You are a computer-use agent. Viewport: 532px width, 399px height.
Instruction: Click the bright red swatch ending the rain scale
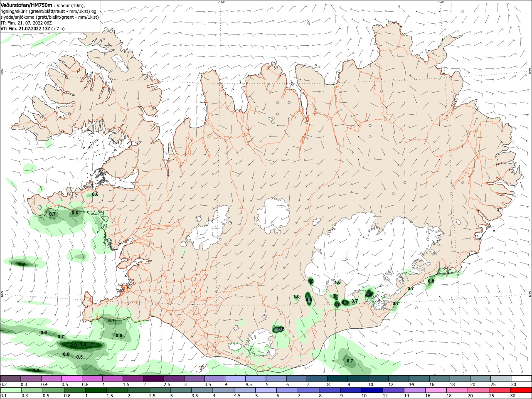click(521, 390)
